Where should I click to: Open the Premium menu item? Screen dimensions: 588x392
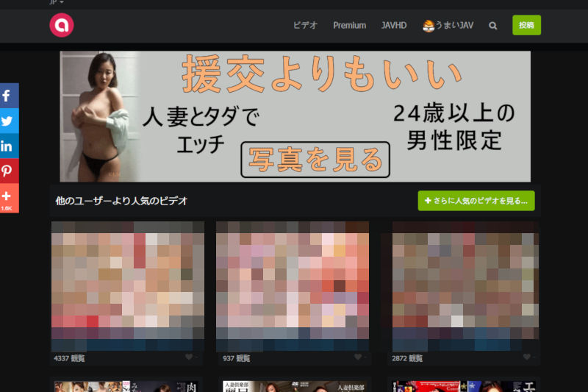pyautogui.click(x=349, y=26)
